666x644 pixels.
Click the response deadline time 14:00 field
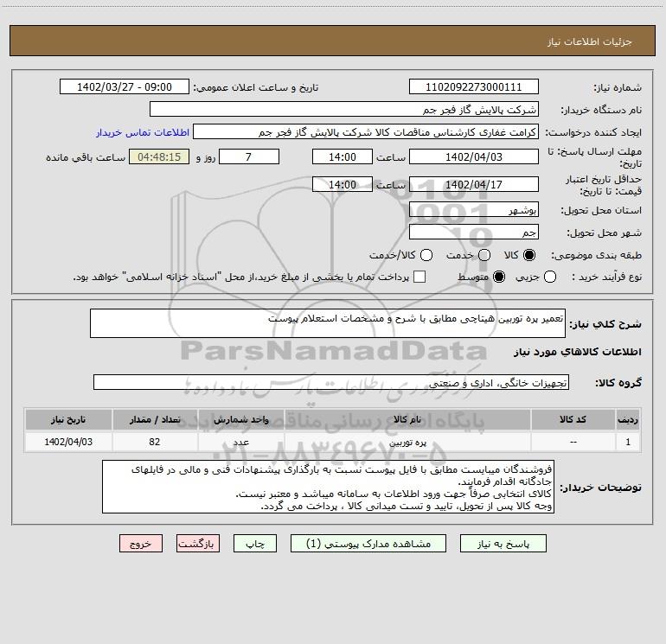pyautogui.click(x=343, y=156)
